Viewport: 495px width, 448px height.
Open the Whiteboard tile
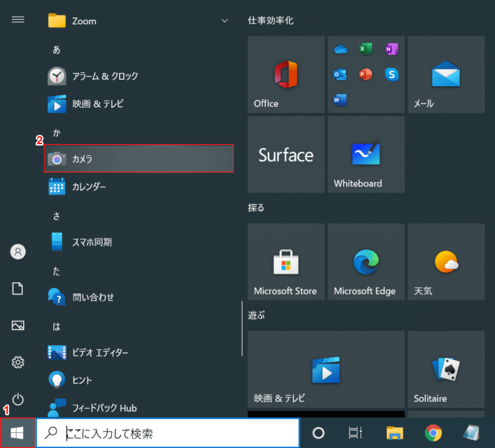tap(366, 155)
